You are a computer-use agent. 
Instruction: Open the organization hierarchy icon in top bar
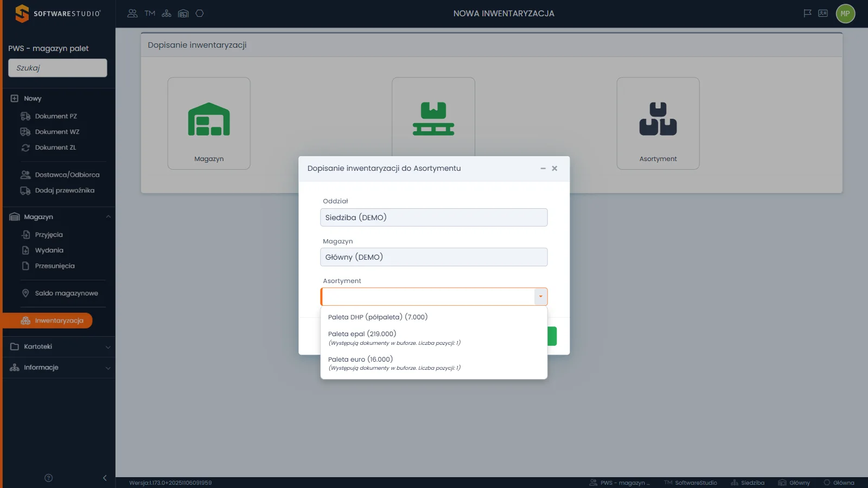tap(167, 14)
